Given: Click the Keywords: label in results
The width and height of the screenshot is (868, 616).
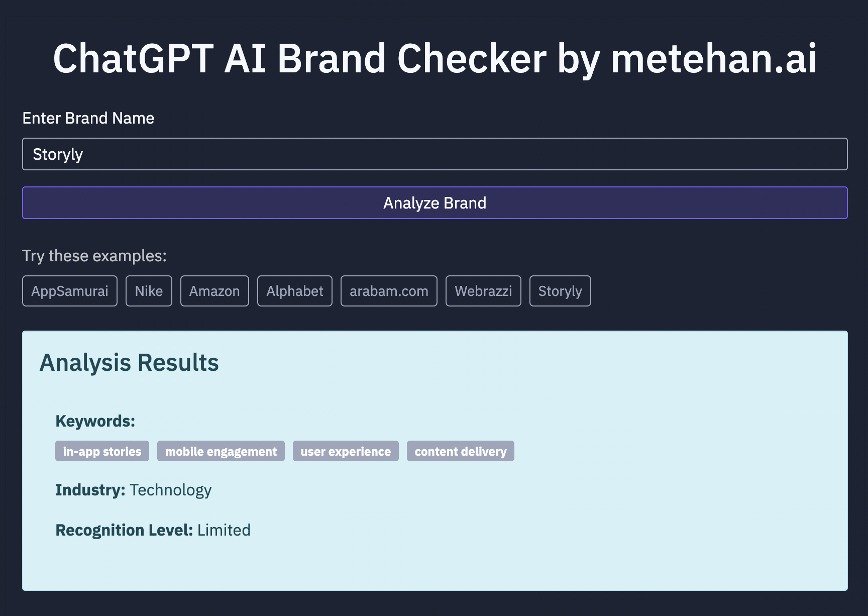Looking at the screenshot, I should point(95,421).
